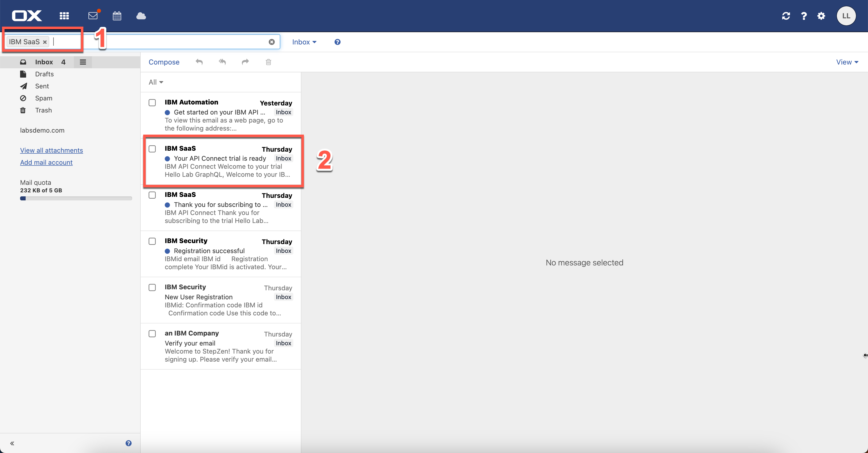
Task: Tick the an IBM Company email checkbox
Action: 152,333
